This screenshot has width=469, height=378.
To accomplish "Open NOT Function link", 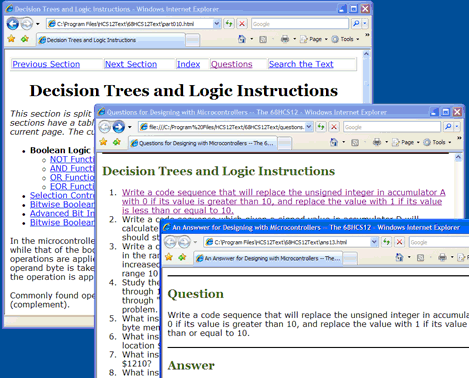I will [72, 159].
